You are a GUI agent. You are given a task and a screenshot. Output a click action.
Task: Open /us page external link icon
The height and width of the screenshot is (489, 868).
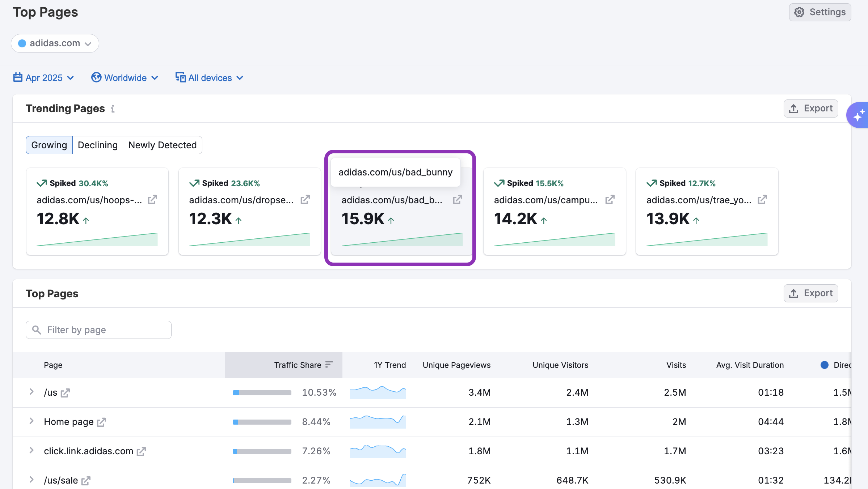(65, 393)
